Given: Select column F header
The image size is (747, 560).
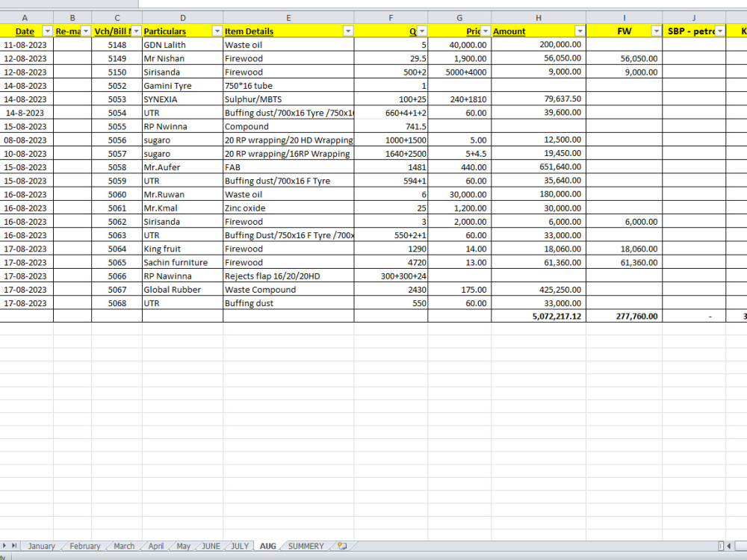Looking at the screenshot, I should (x=391, y=18).
